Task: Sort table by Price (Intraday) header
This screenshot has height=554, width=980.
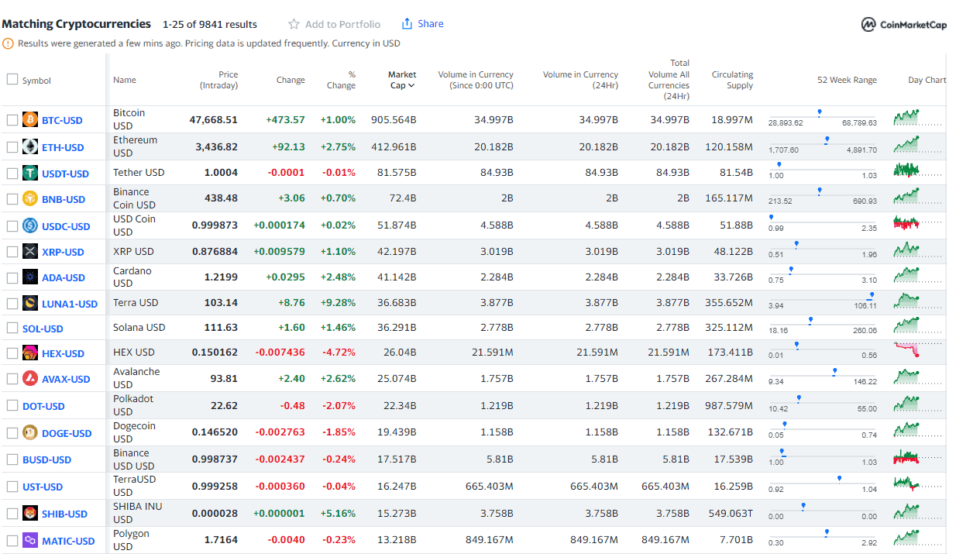Action: click(218, 80)
